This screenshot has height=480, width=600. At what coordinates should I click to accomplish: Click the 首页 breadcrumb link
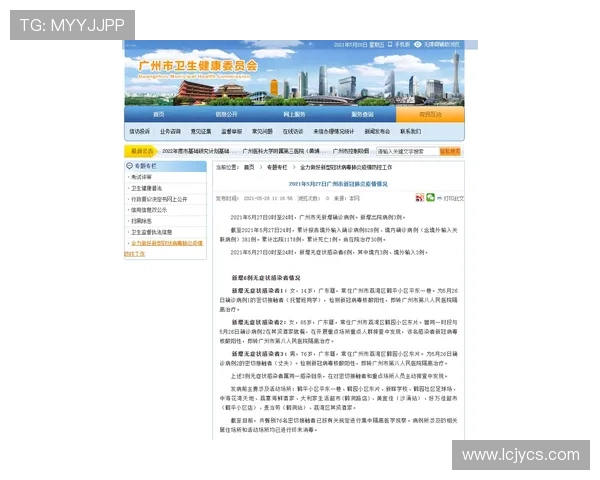tap(249, 167)
